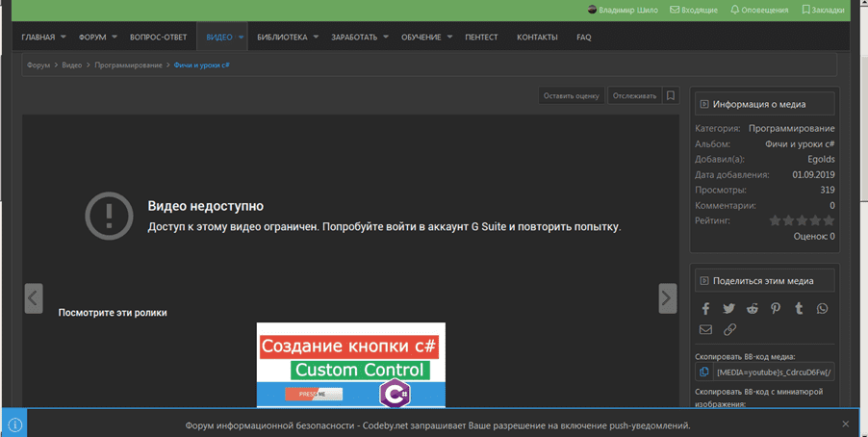Share the media via WhatsApp
868x437 pixels.
tap(822, 308)
